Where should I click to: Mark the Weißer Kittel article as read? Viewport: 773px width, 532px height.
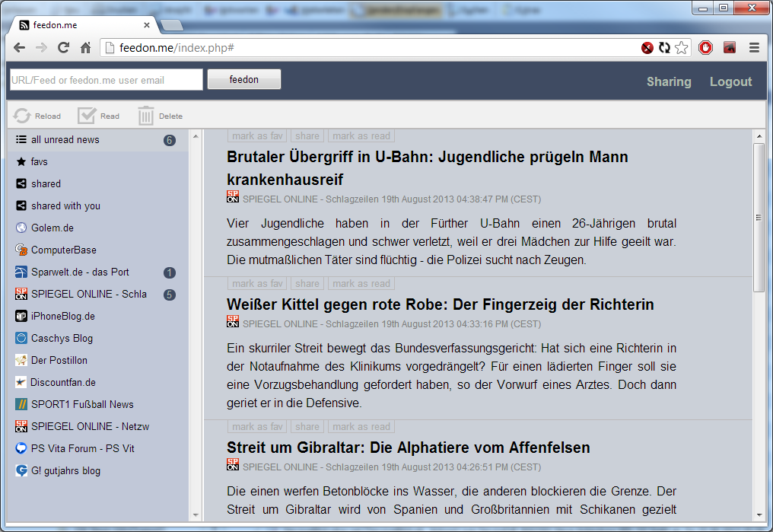(361, 283)
